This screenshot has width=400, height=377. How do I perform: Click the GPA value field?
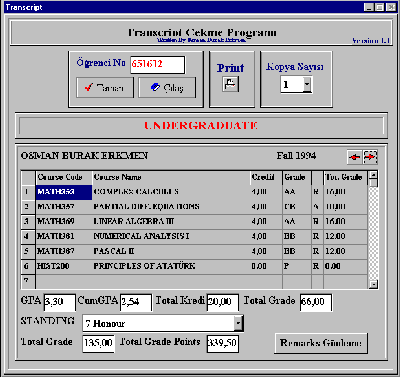(x=60, y=302)
